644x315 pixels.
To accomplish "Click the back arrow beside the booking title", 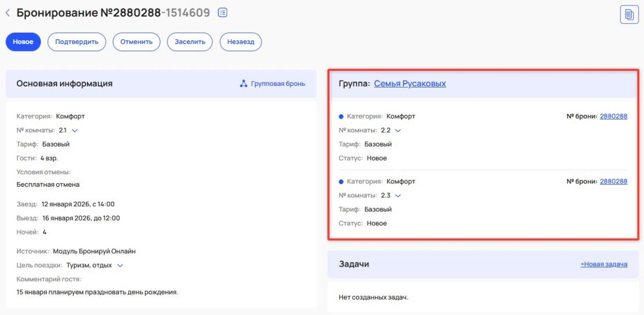I will [x=7, y=12].
